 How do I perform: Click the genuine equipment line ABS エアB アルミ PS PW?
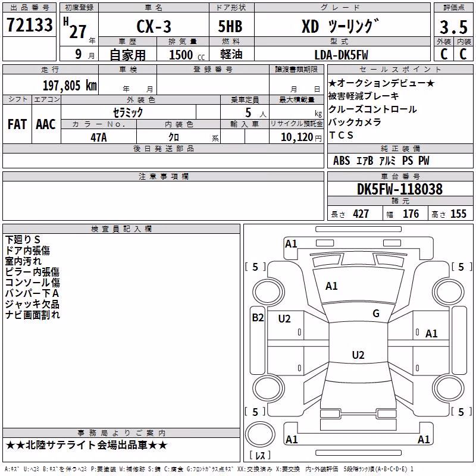(381, 161)
